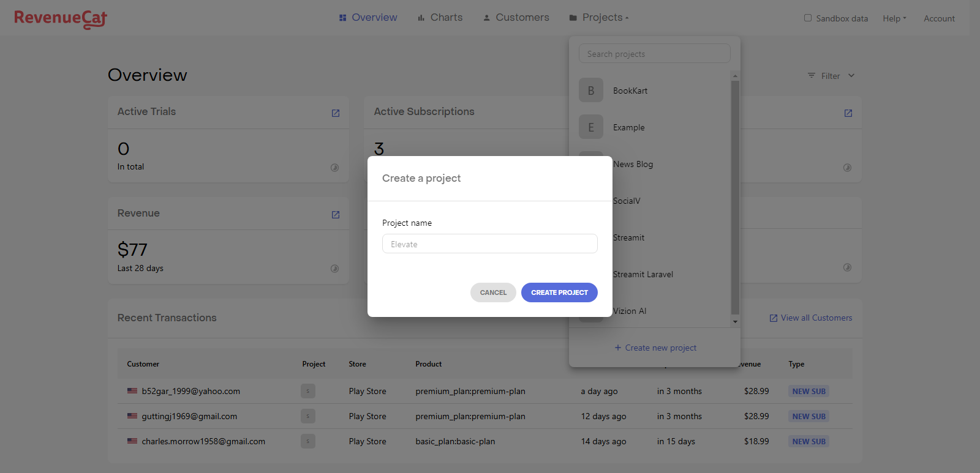Open Active Trials external link icon
This screenshot has height=473, width=980.
tap(336, 113)
